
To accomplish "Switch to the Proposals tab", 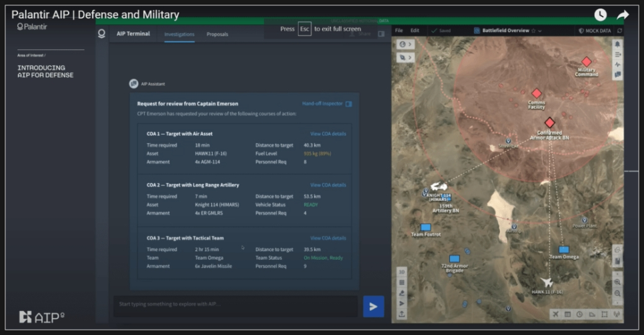I will [x=217, y=34].
